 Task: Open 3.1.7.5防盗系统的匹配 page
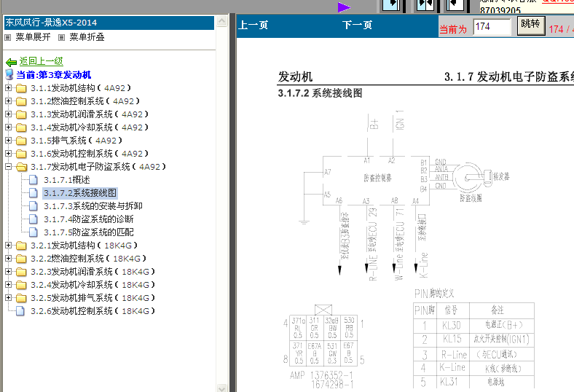(89, 232)
